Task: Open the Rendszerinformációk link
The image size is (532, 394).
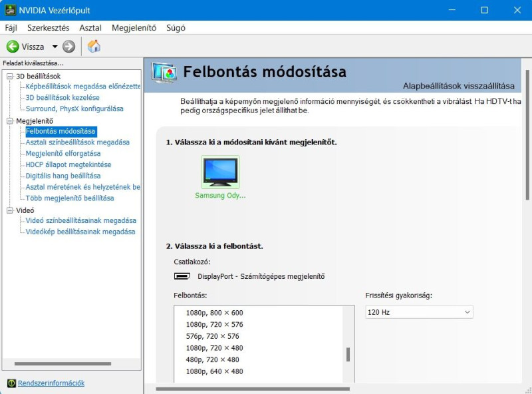Action: point(51,383)
